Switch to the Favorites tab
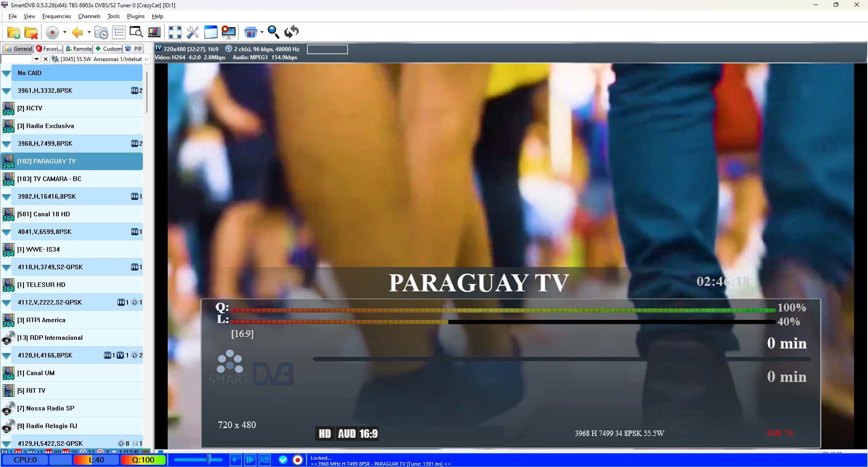The height and width of the screenshot is (467, 868). pos(49,49)
